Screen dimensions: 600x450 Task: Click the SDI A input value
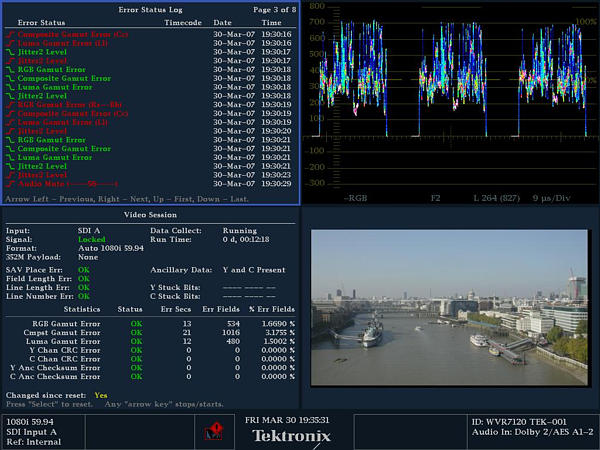90,231
